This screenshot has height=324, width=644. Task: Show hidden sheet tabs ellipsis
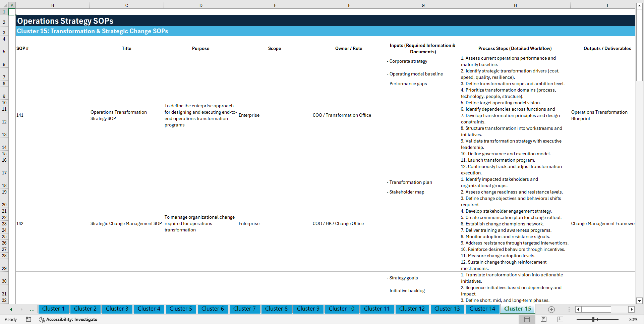tap(32, 309)
